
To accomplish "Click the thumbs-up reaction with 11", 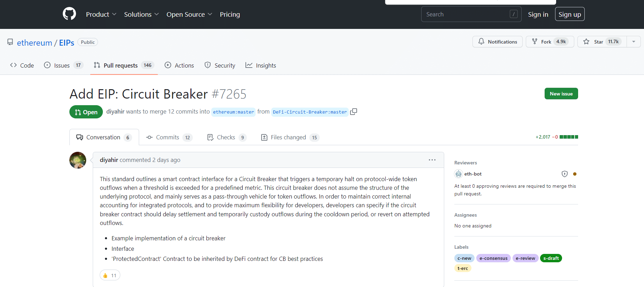I will click(x=110, y=275).
